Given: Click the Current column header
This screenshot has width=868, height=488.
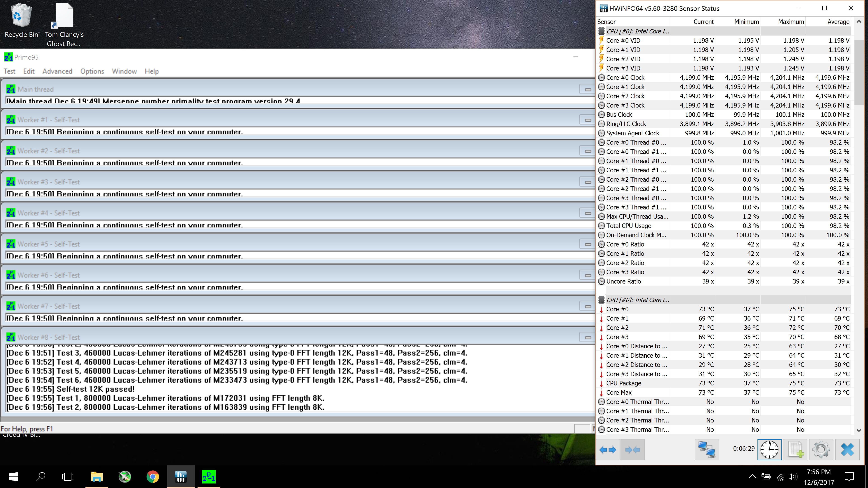Looking at the screenshot, I should click(x=693, y=22).
